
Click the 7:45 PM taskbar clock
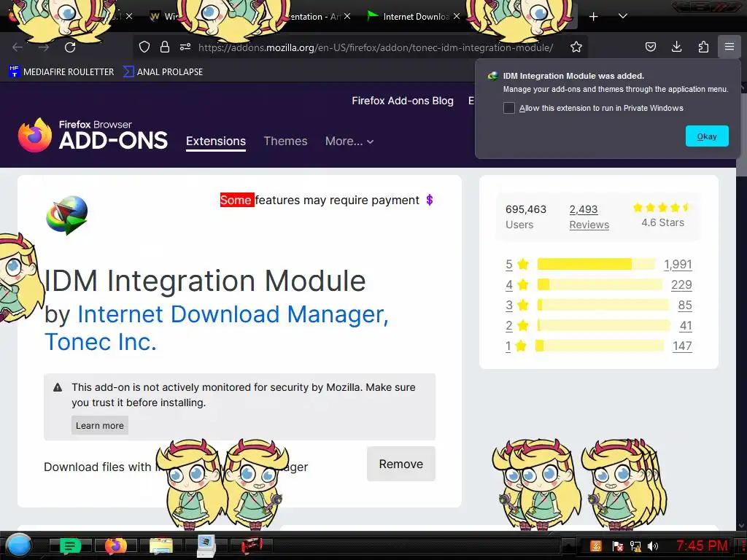click(x=703, y=545)
